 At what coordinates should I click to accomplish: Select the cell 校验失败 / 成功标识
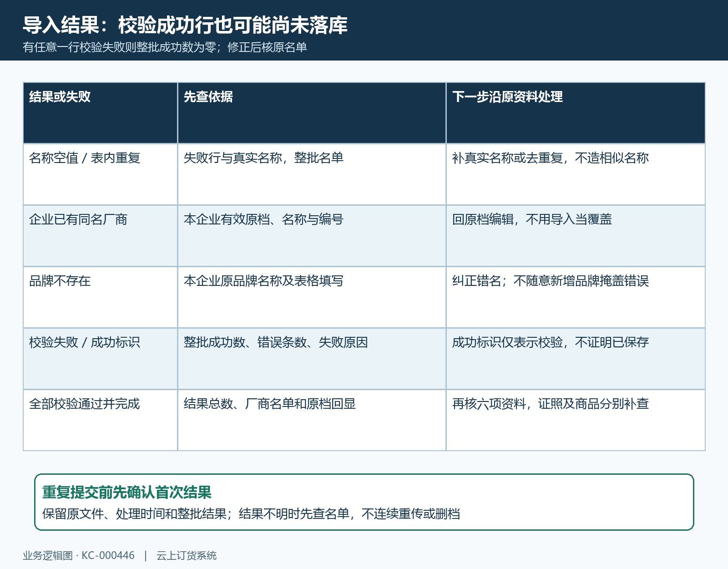100,359
